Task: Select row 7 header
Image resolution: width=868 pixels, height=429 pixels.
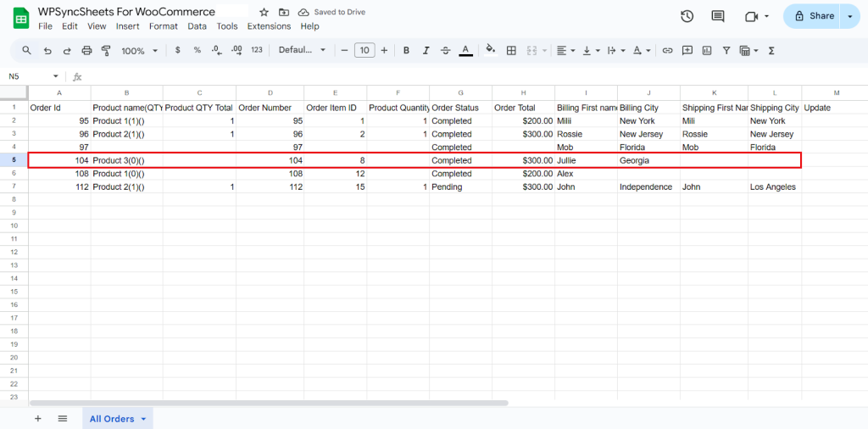Action: (14, 187)
